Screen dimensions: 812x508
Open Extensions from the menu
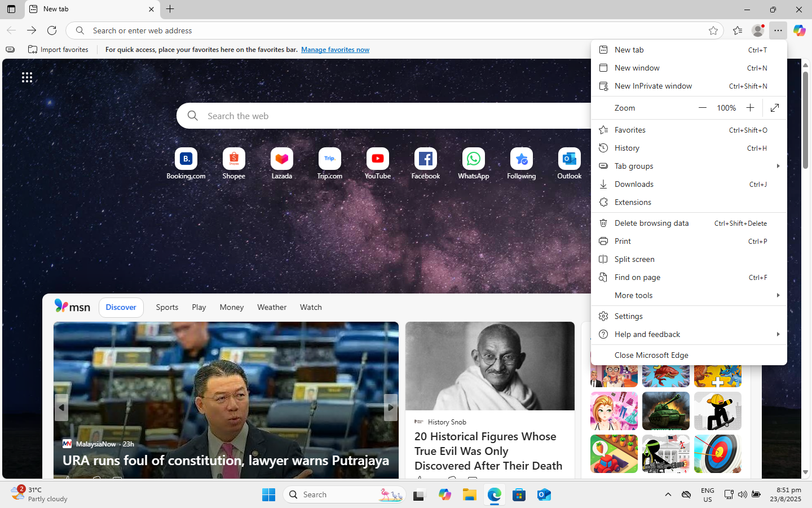[689, 202]
